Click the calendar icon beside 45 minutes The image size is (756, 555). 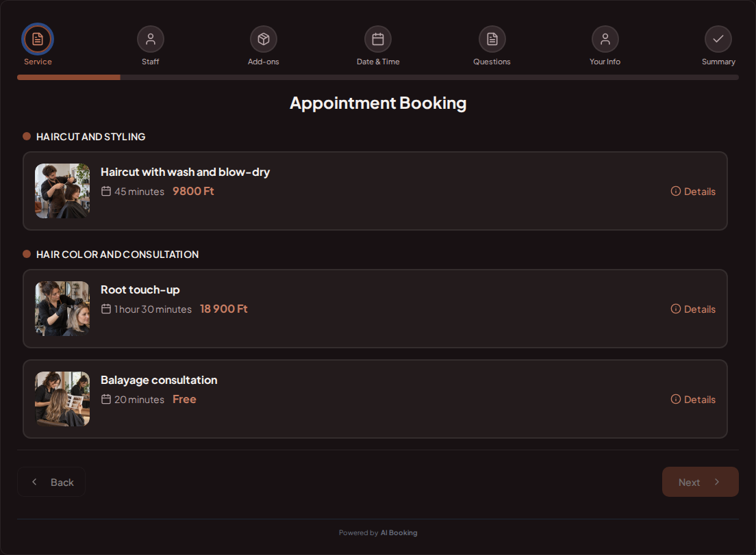[106, 191]
